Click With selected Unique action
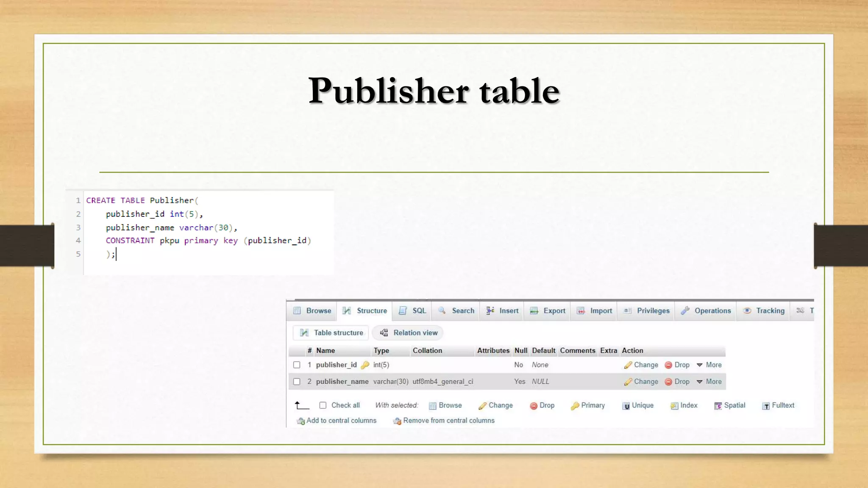Viewport: 868px width, 488px height. tap(638, 405)
